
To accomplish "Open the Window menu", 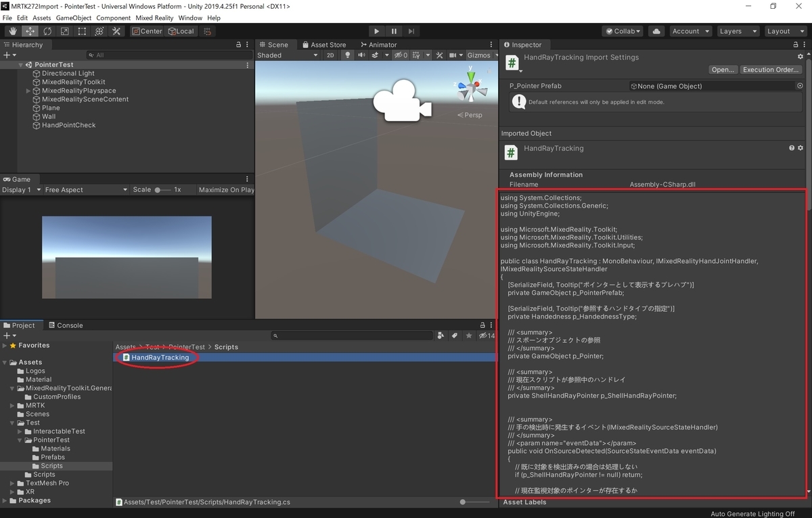I will [x=190, y=18].
